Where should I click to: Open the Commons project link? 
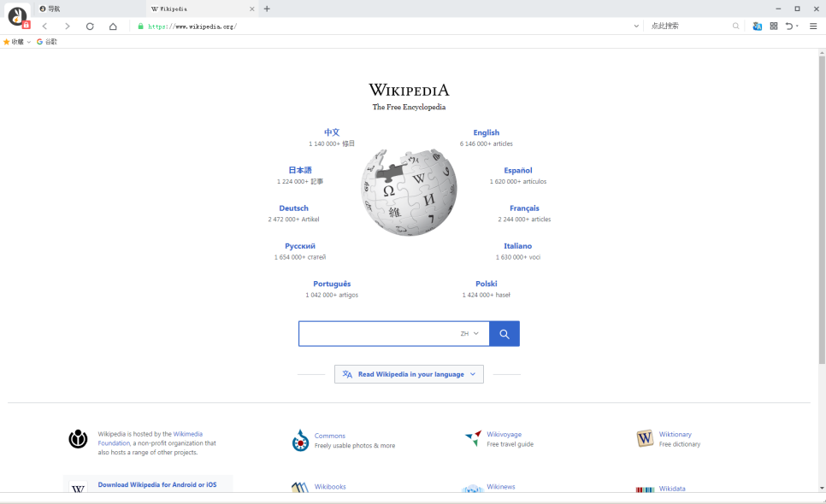(330, 436)
